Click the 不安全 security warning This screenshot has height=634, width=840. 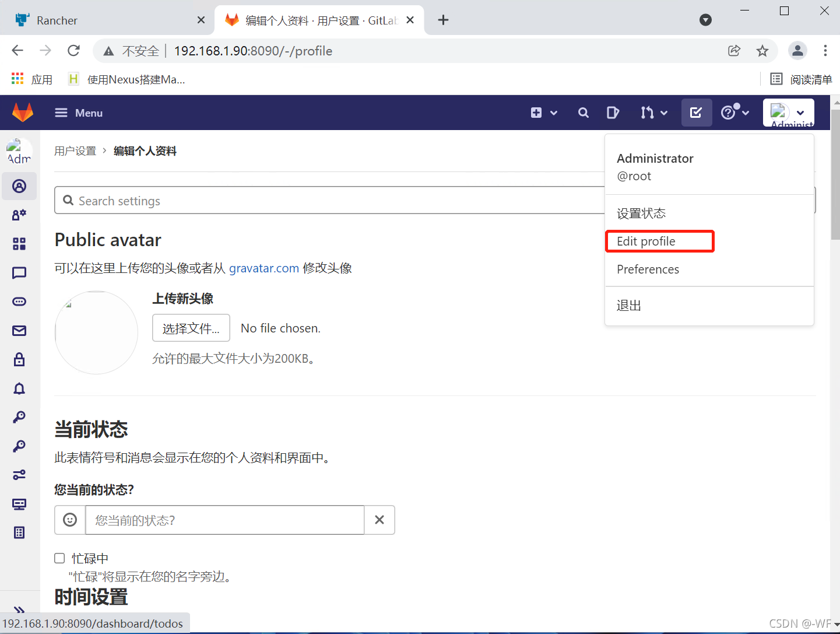132,51
